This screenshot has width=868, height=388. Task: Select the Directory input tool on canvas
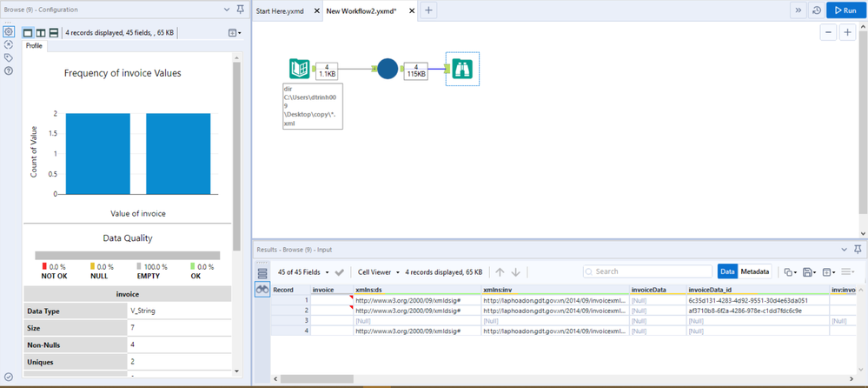point(299,68)
